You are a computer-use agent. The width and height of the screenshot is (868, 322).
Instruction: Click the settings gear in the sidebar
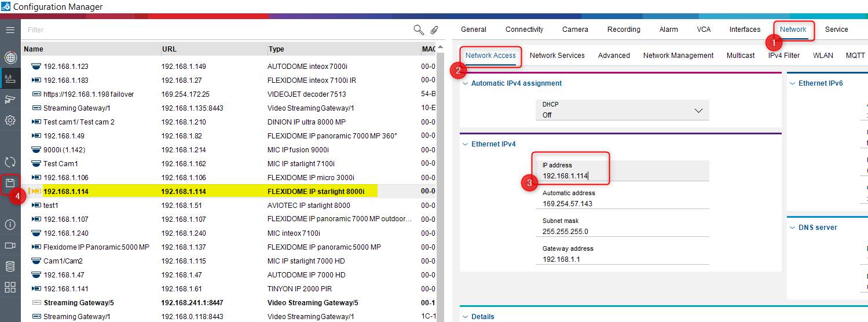click(10, 120)
